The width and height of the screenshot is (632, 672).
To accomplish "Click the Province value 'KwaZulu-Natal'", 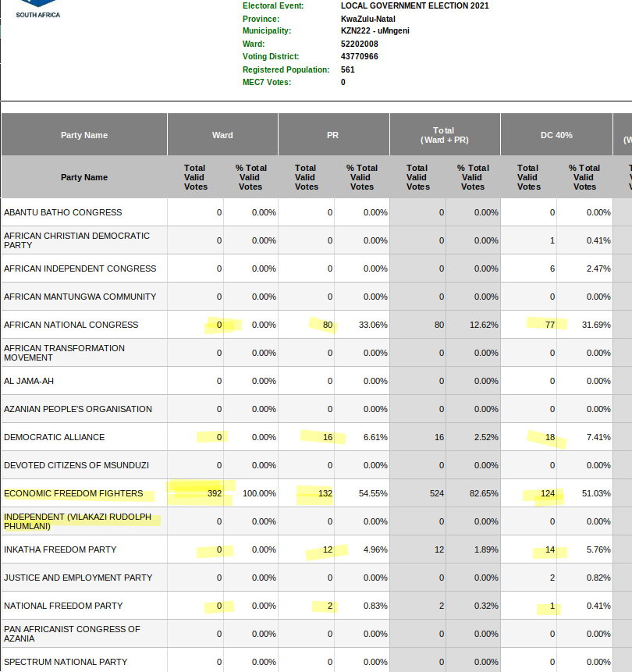I will point(367,19).
